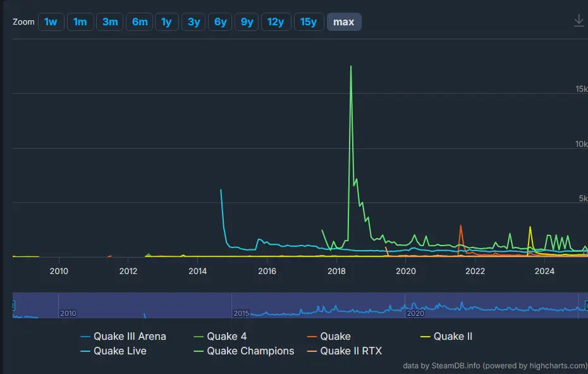
Task: Apply the 6m zoom preset
Action: coord(139,21)
